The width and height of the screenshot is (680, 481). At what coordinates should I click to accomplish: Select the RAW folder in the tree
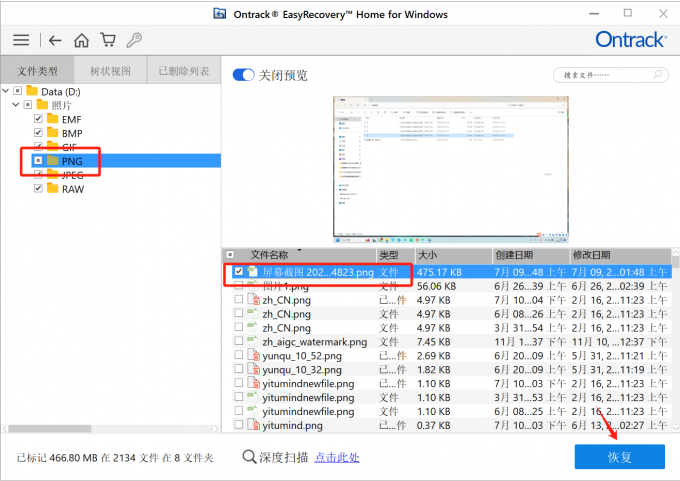click(73, 189)
